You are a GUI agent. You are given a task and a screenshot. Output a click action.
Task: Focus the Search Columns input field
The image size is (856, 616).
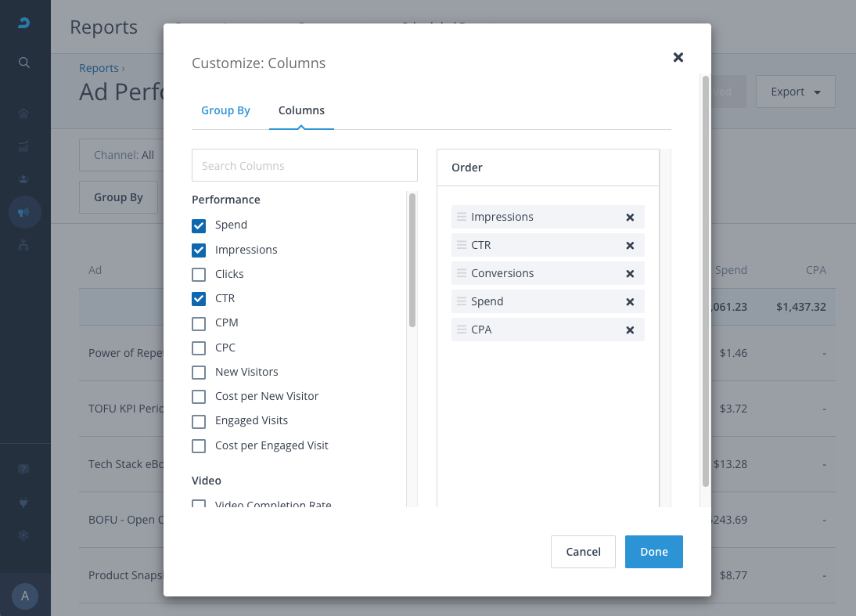304,166
